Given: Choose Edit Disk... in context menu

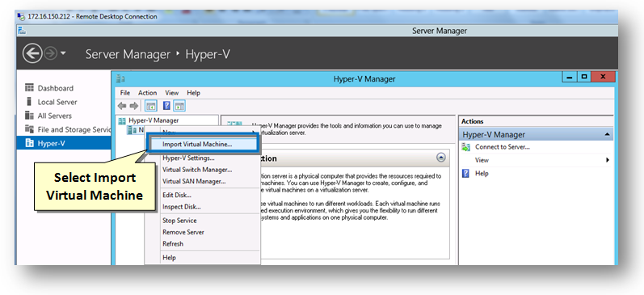Looking at the screenshot, I should (x=203, y=195).
